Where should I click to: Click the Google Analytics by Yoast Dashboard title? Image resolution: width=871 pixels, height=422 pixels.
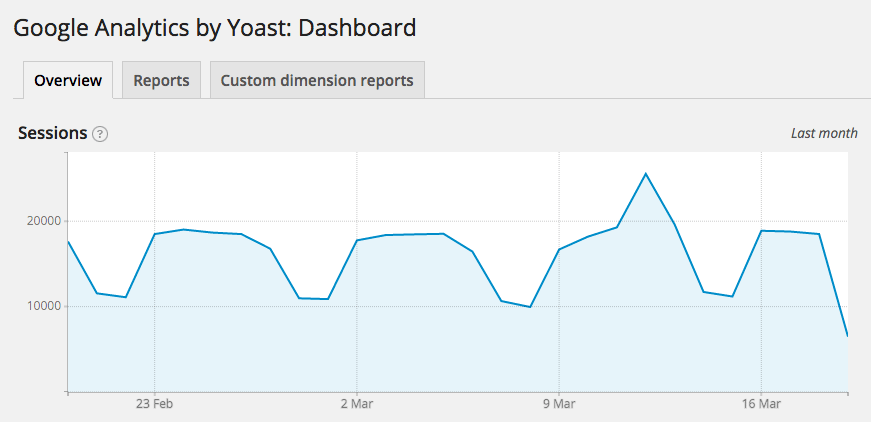(214, 27)
